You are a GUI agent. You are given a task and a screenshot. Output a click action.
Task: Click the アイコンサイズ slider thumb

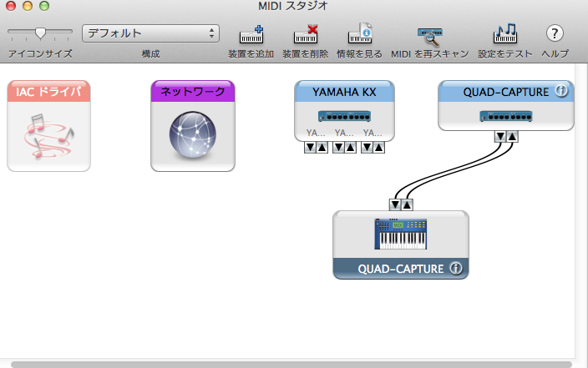pos(40,33)
